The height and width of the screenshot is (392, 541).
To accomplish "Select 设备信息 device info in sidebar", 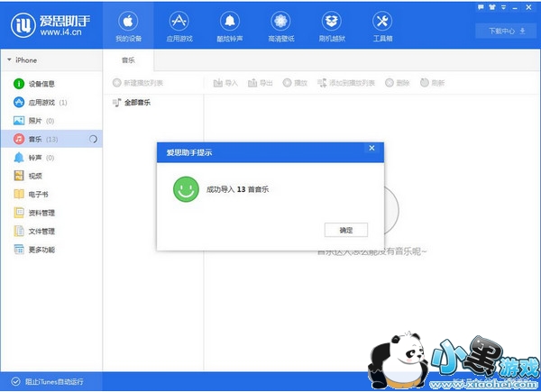I will [x=51, y=84].
